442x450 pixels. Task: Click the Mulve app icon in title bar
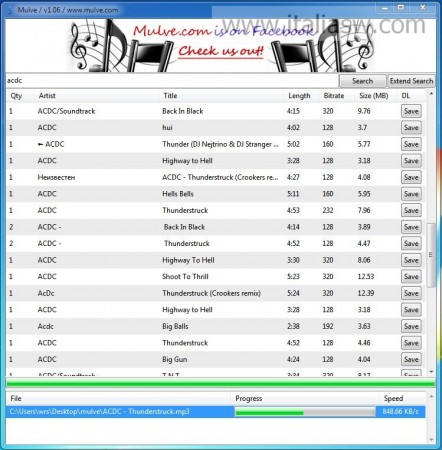point(11,9)
